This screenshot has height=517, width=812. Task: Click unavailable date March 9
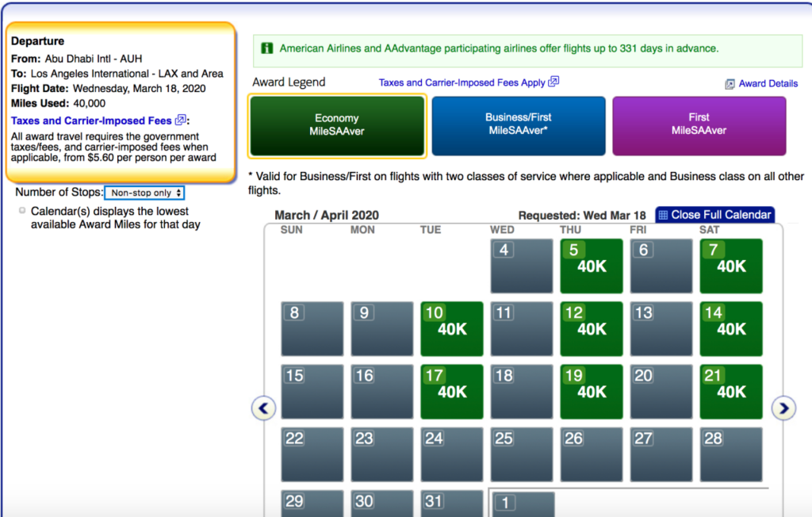coord(382,328)
